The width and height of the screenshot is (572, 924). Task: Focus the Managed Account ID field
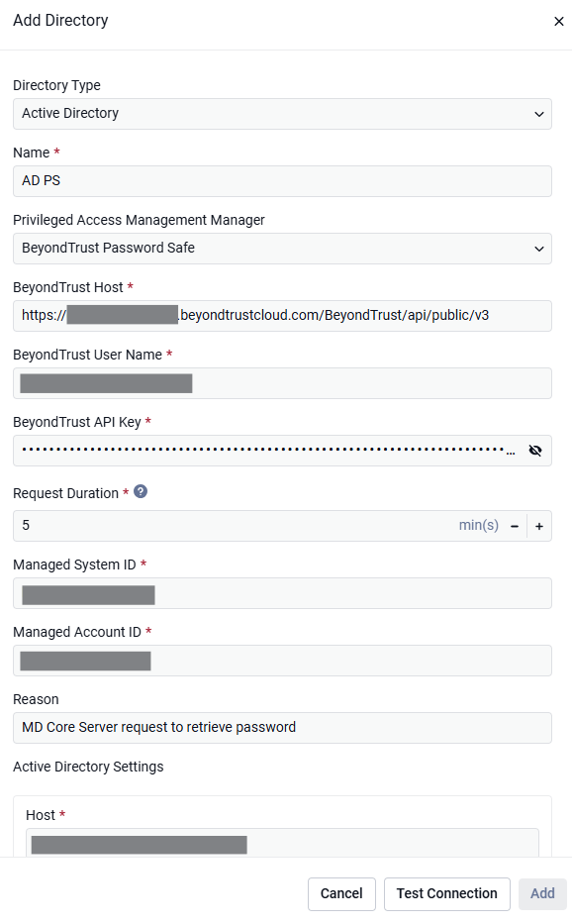coord(282,661)
